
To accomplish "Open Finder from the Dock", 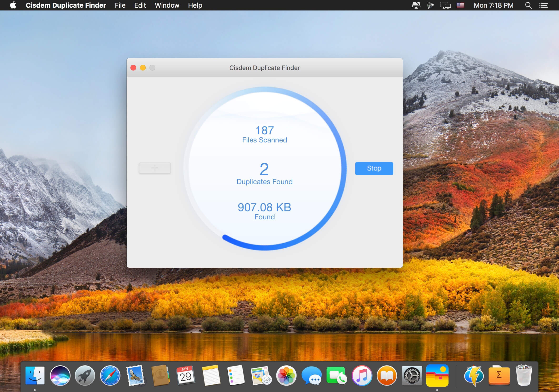I will point(35,376).
